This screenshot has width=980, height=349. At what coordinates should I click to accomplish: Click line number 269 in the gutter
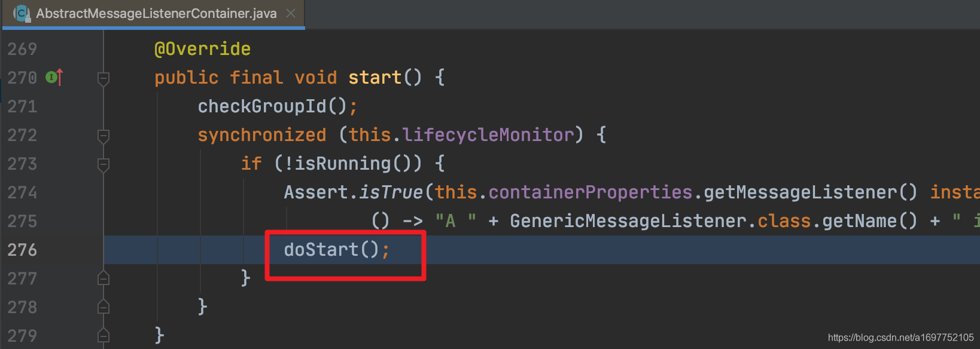(x=22, y=49)
